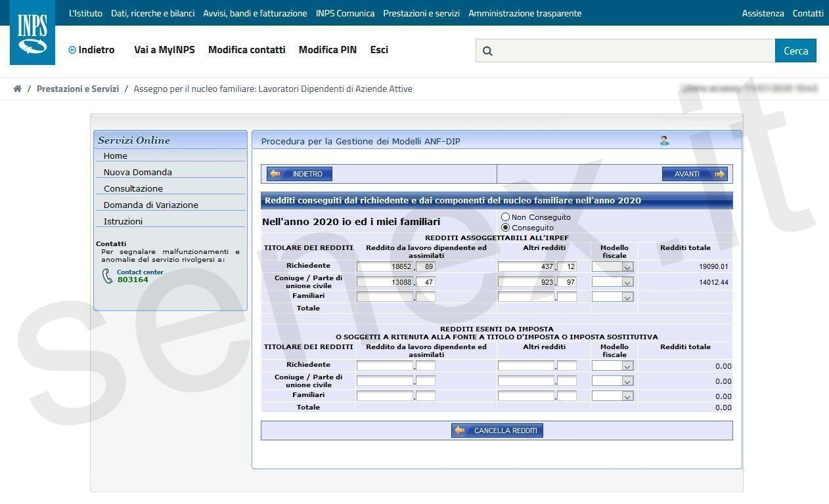Click Redditi totale value 19090.01
The width and height of the screenshot is (829, 504).
point(713,267)
